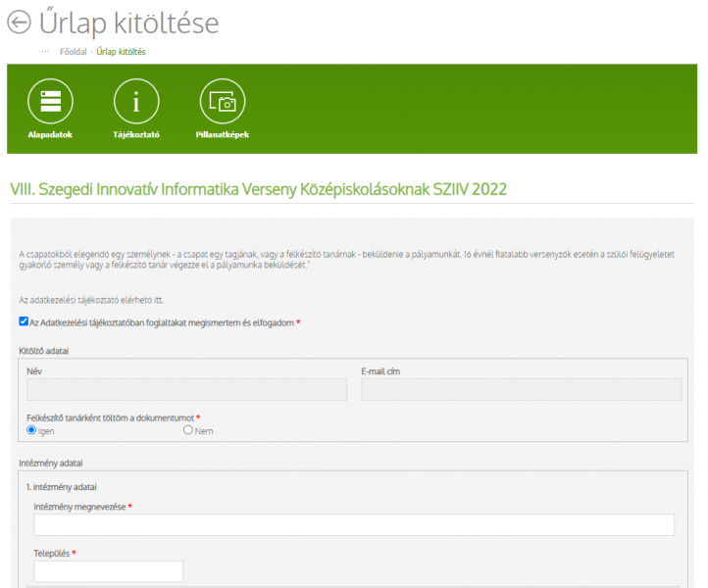Select the Tájékoztató text label in green bar
This screenshot has height=588, width=708.
136,134
